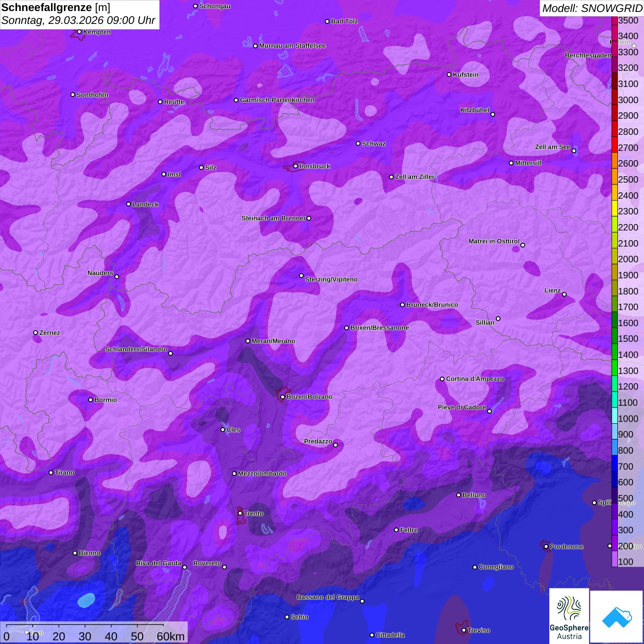Select the Lienz location dot
644x644 pixels.
[x=564, y=294]
